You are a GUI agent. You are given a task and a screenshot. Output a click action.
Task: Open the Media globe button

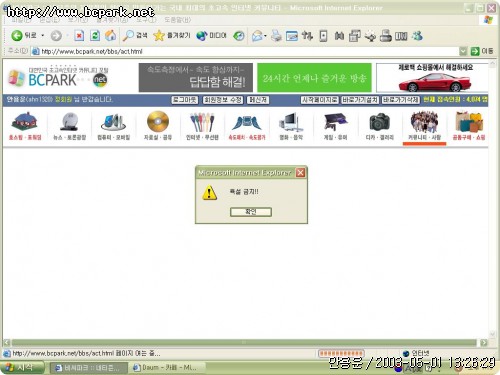pos(211,35)
